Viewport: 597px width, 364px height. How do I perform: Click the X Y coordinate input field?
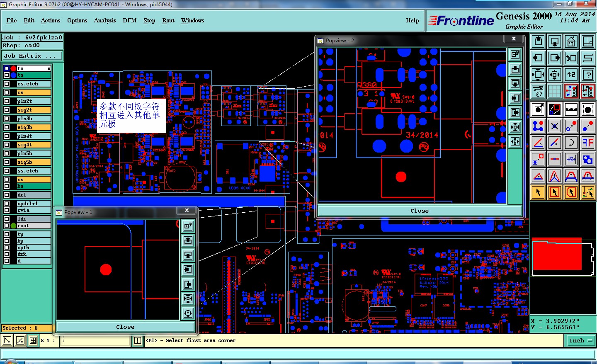click(96, 341)
